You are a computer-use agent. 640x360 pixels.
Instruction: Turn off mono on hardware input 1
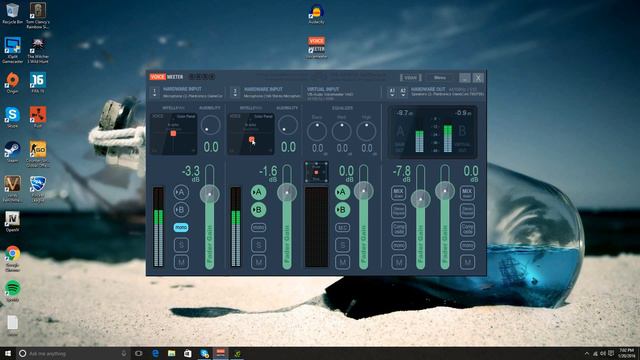click(x=181, y=227)
